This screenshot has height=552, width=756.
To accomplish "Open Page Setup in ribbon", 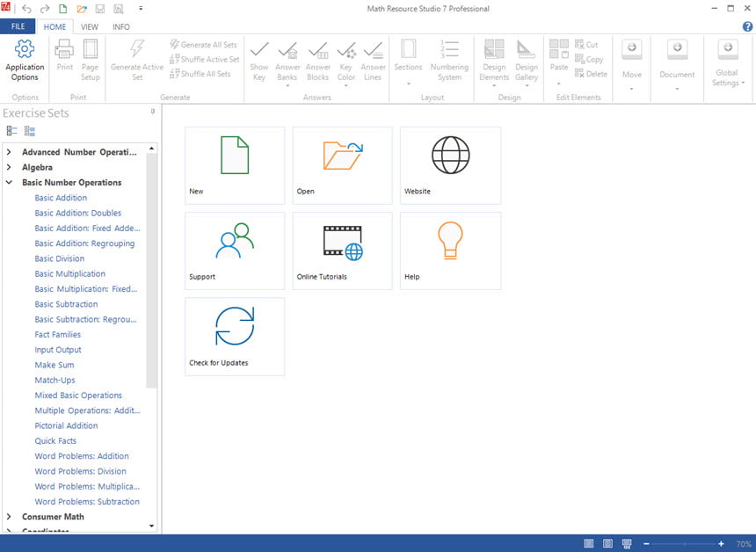I will (x=91, y=48).
